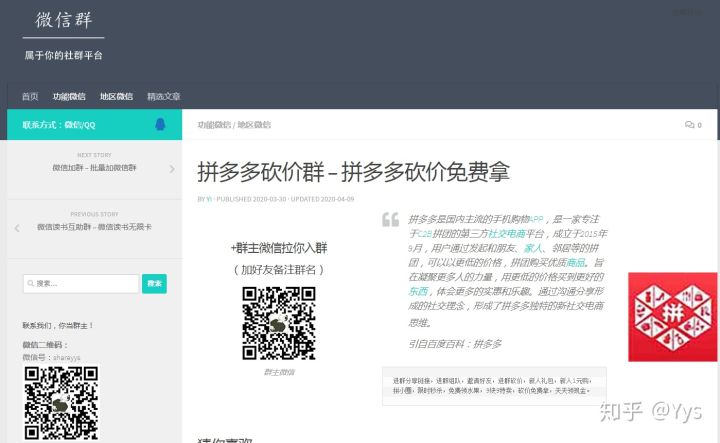
Task: Click the 属于你的社群平台 tagline
Action: click(63, 56)
